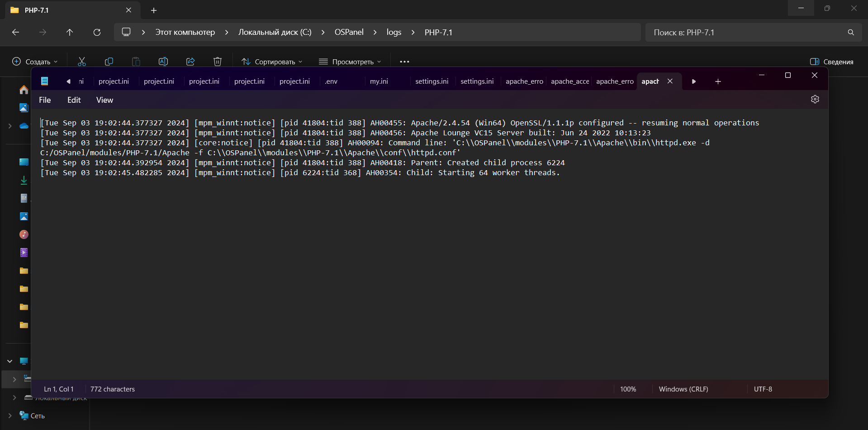Screen dimensions: 868x430
Task: Open the chevron dropdown after OSPanel
Action: click(x=375, y=32)
